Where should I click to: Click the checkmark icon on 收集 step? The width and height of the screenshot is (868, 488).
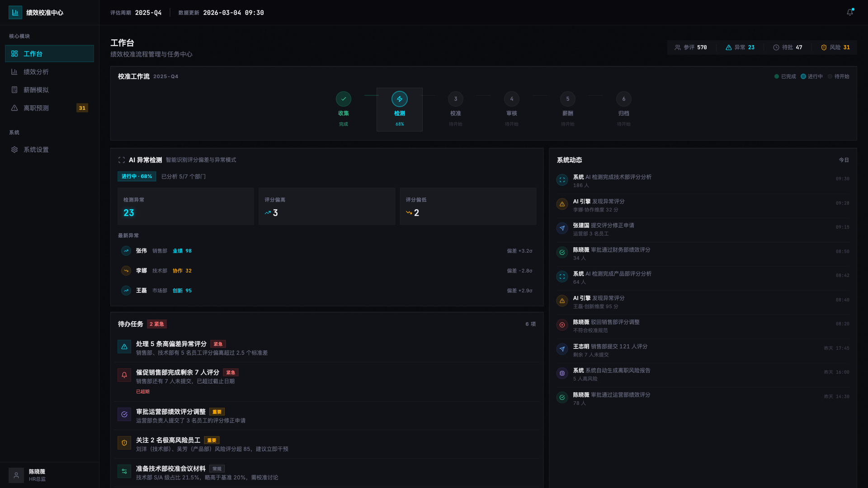(344, 99)
